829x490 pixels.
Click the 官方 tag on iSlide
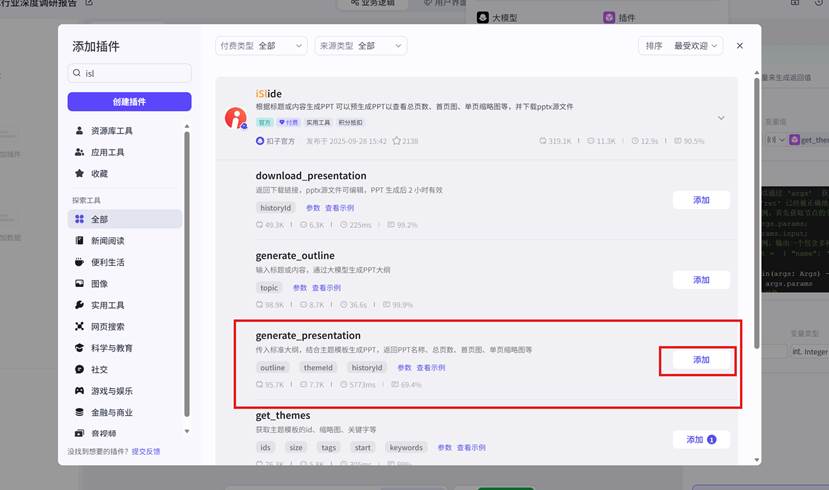pyautogui.click(x=264, y=123)
